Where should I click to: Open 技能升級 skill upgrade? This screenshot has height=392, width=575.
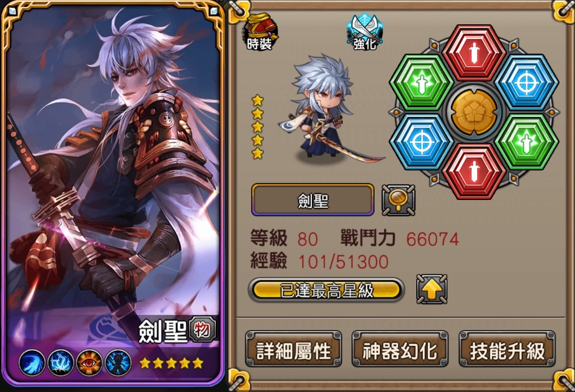[507, 349]
